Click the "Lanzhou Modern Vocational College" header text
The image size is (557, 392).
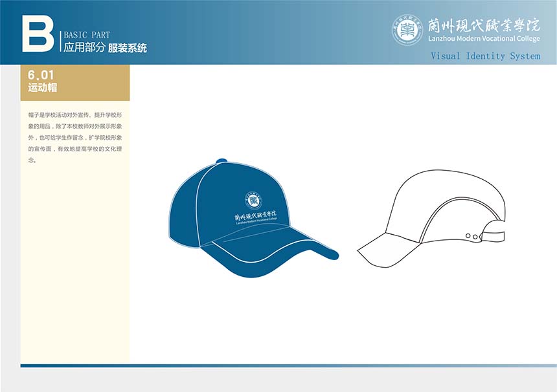coord(483,39)
